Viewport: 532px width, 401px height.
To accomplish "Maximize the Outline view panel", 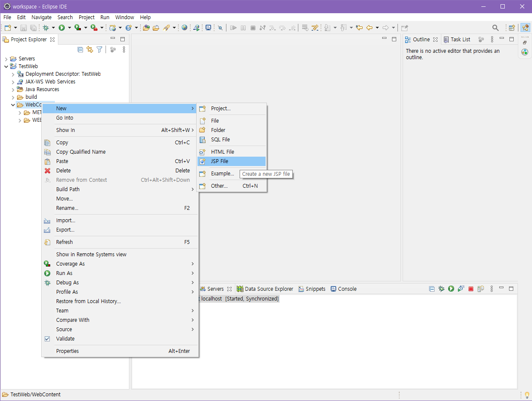I will pos(512,39).
